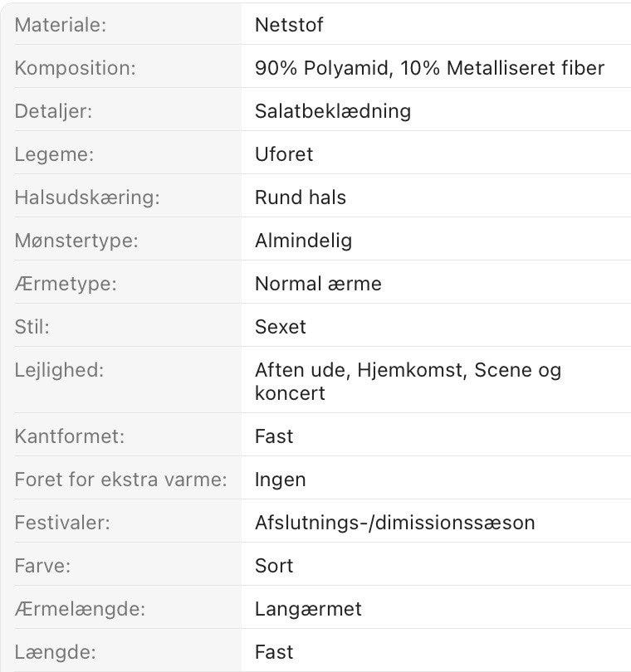Click the Komposition label
This screenshot has height=672, width=631.
[76, 68]
